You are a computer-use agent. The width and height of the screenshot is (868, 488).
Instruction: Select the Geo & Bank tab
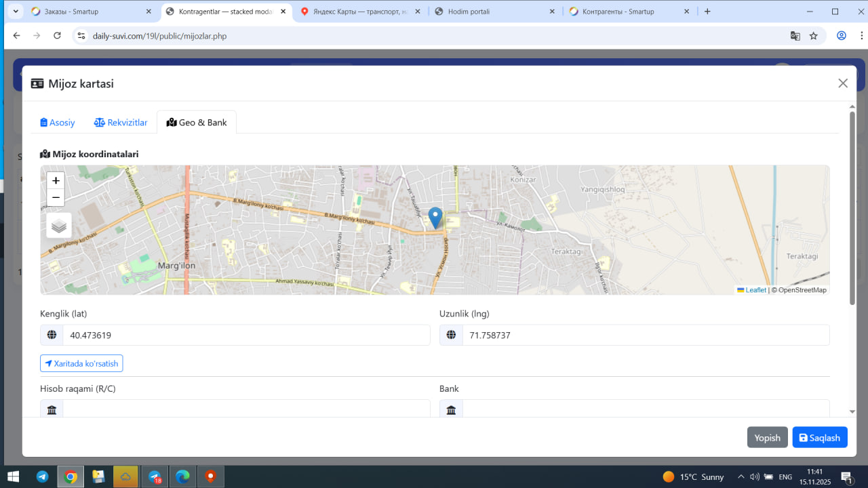pyautogui.click(x=197, y=123)
